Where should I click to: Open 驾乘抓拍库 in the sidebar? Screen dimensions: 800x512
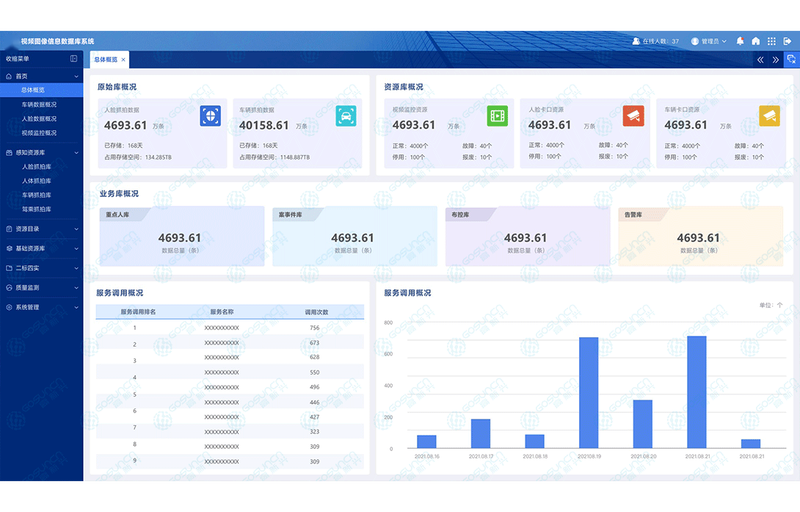coord(36,209)
